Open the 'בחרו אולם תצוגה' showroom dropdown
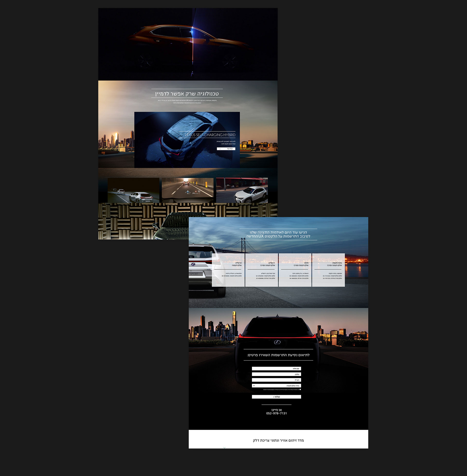This screenshot has height=476, width=467. tap(276, 386)
